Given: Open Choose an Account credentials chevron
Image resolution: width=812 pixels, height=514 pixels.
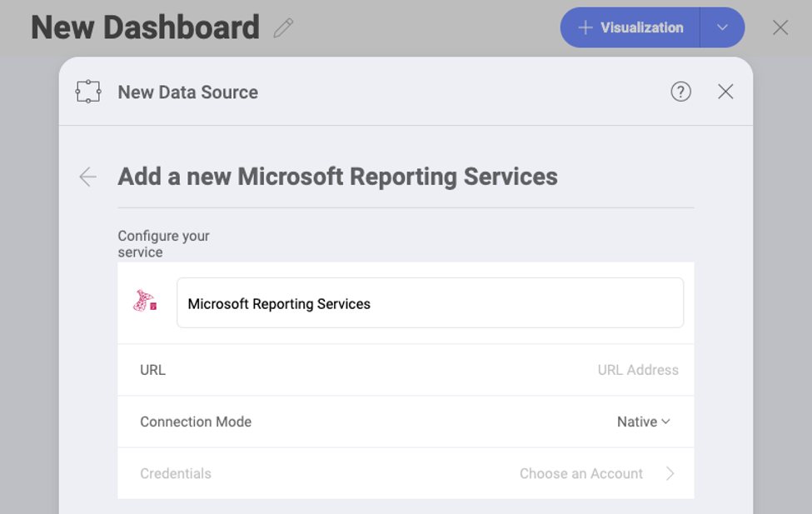Looking at the screenshot, I should tap(670, 473).
